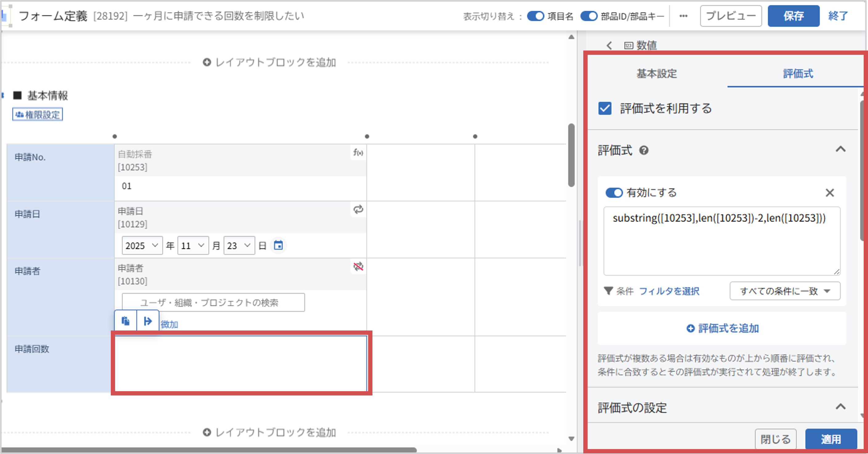Click the form canvas vertical scrollbar thumb
Viewport: 868px width, 454px height.
[571, 155]
